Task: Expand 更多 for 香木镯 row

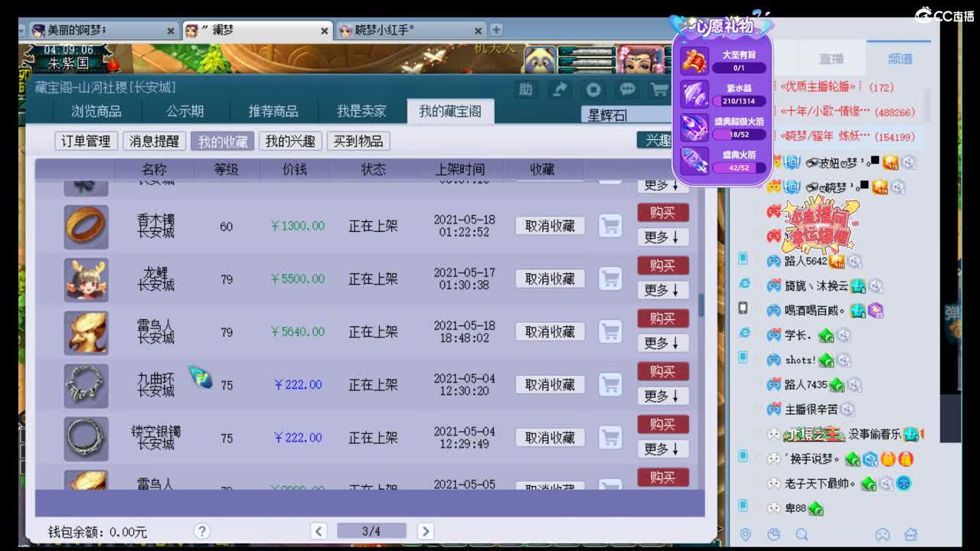Action: [x=663, y=237]
